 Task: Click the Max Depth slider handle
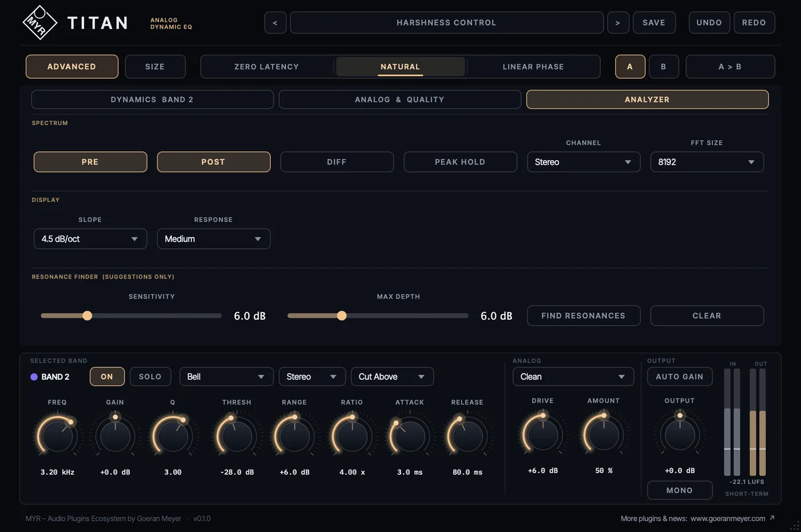[x=342, y=316]
